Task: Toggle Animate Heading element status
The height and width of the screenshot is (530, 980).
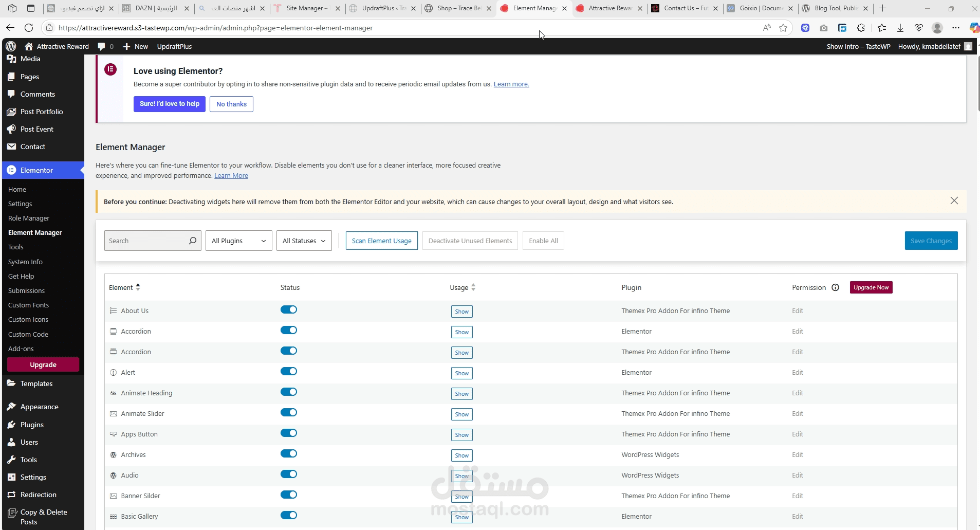Action: tap(289, 392)
